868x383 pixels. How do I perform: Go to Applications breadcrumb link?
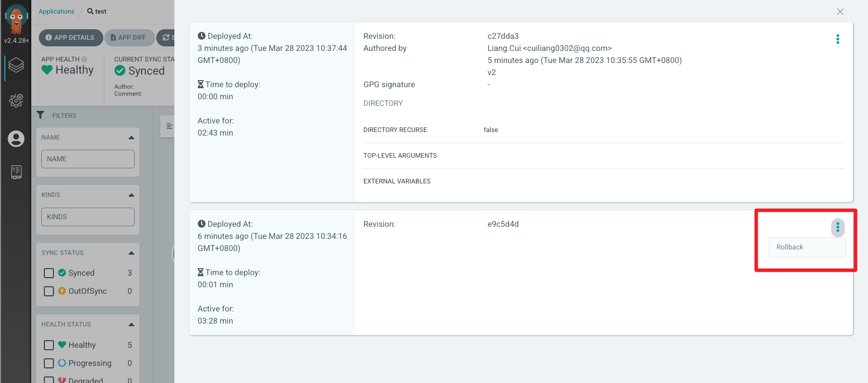pos(56,12)
